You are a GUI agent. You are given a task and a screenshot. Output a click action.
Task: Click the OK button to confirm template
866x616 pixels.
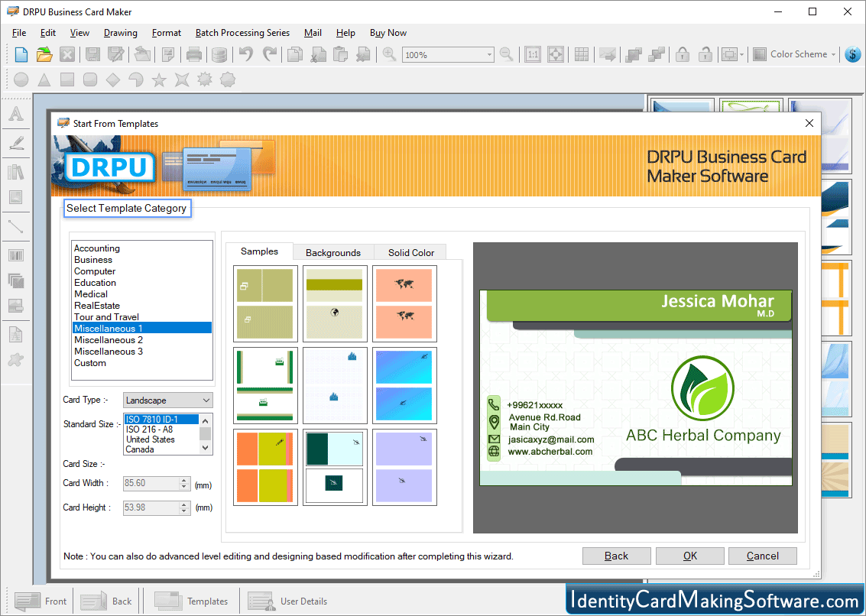click(x=689, y=556)
